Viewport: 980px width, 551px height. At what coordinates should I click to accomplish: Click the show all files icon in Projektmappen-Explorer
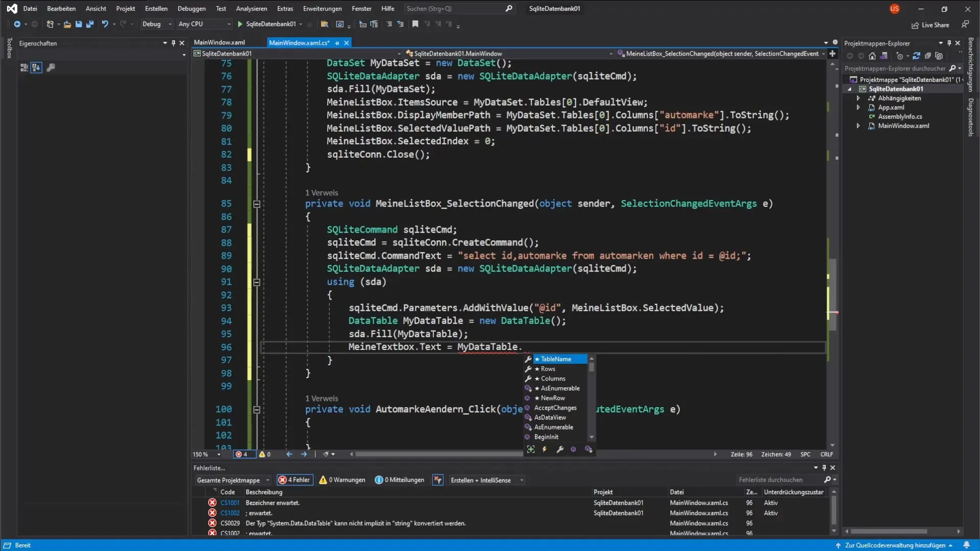939,56
